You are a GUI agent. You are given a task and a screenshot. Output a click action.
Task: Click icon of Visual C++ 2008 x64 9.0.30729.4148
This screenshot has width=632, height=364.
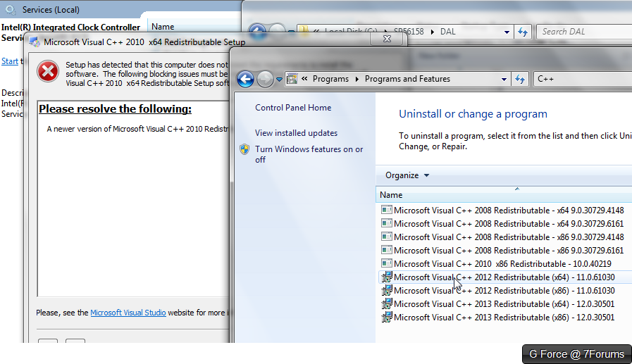pyautogui.click(x=387, y=210)
